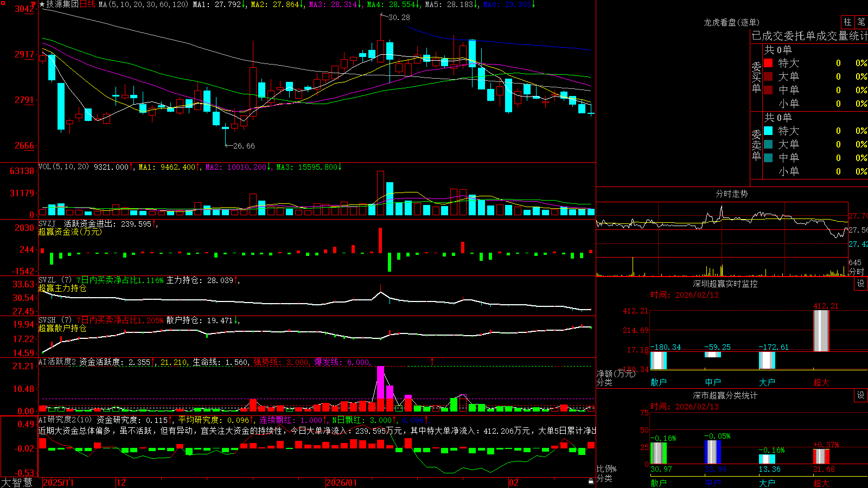Screen dimensions: 868x488
Task: Select the 02 month timeline marker
Action: tap(514, 483)
